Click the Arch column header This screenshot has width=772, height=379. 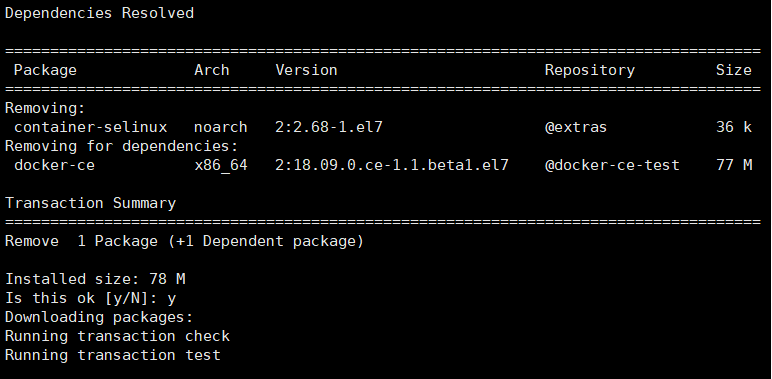point(212,70)
